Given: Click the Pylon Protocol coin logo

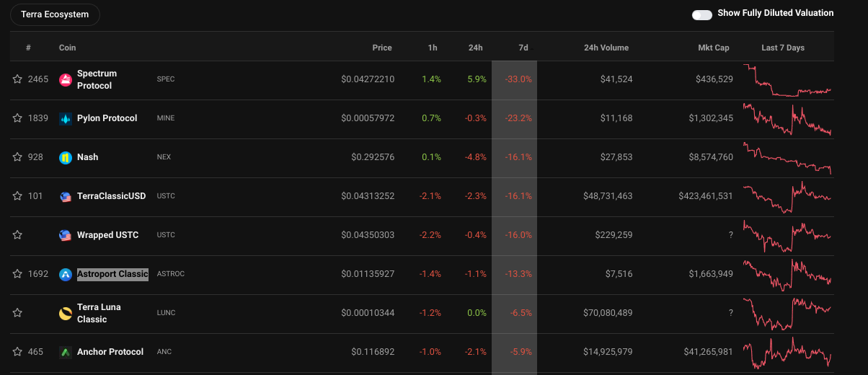Looking at the screenshot, I should 66,118.
